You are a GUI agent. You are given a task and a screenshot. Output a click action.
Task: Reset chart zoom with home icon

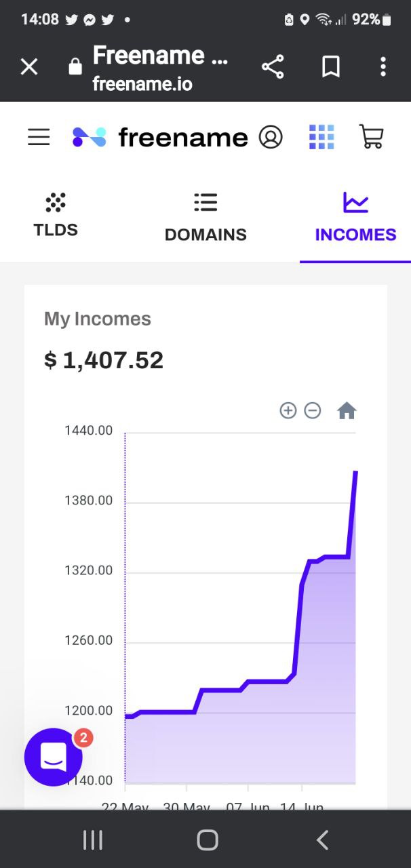coord(347,410)
